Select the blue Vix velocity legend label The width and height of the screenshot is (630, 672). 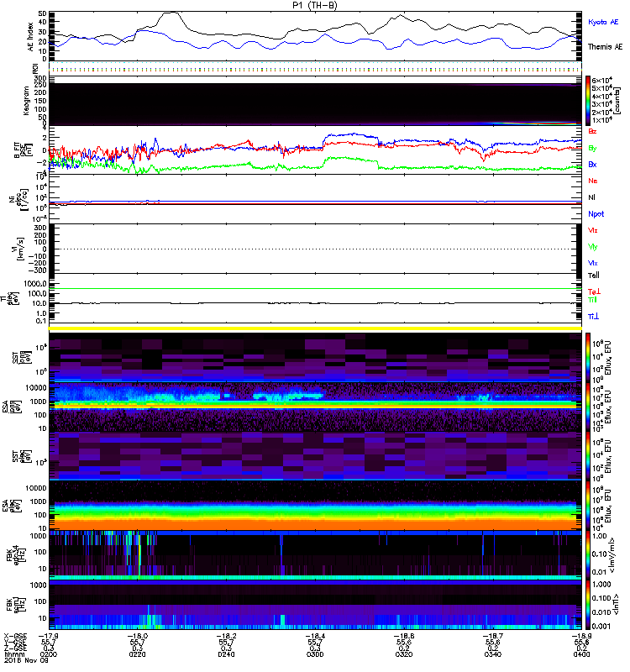(592, 263)
